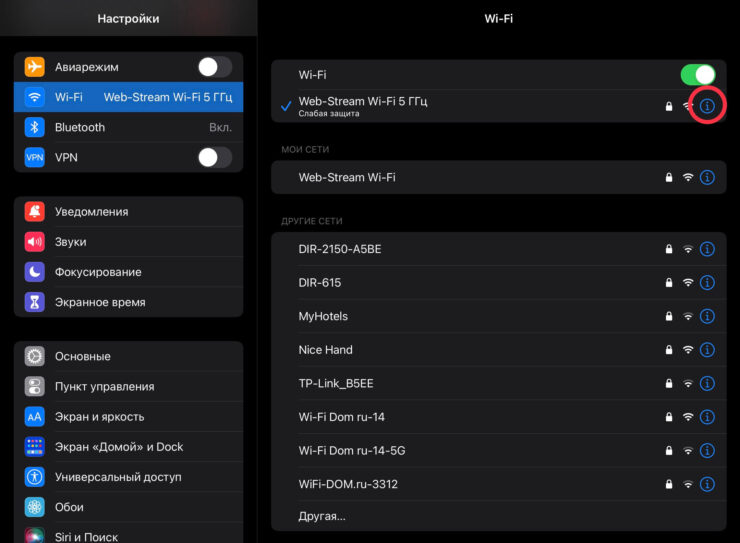Viewport: 740px width, 543px height.
Task: Click the Пункт управления switches icon
Action: click(x=34, y=387)
